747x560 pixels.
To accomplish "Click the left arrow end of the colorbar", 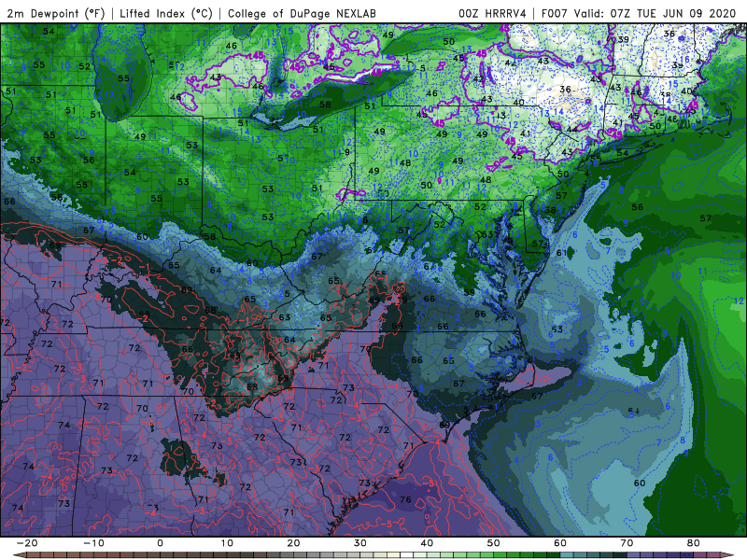I will 18,555.
